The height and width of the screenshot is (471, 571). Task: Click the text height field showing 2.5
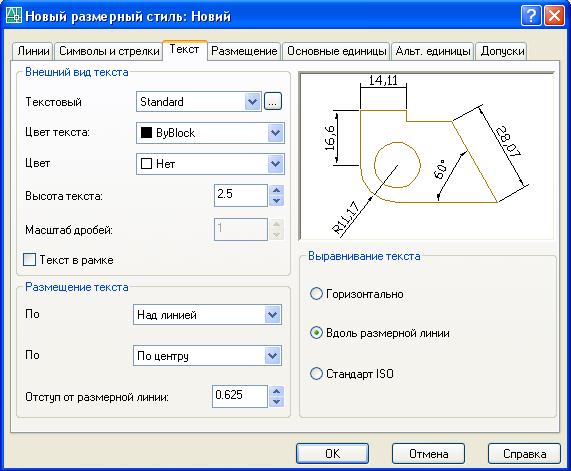pyautogui.click(x=241, y=195)
